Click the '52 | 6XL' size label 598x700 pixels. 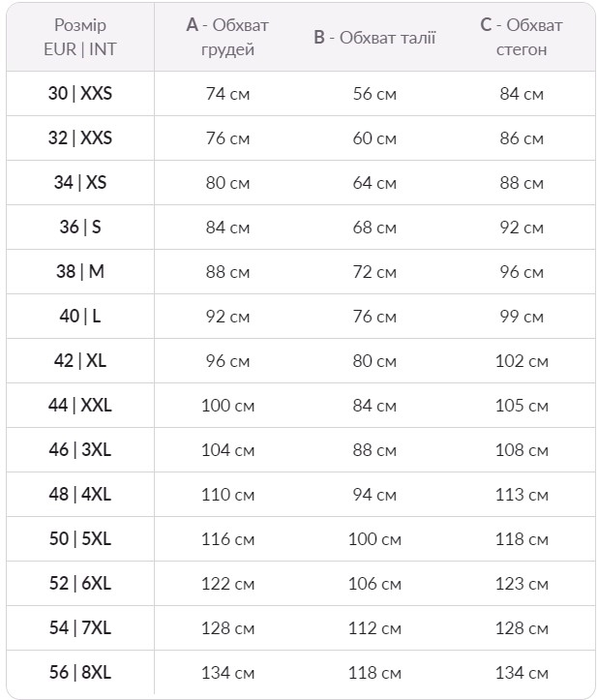click(80, 584)
